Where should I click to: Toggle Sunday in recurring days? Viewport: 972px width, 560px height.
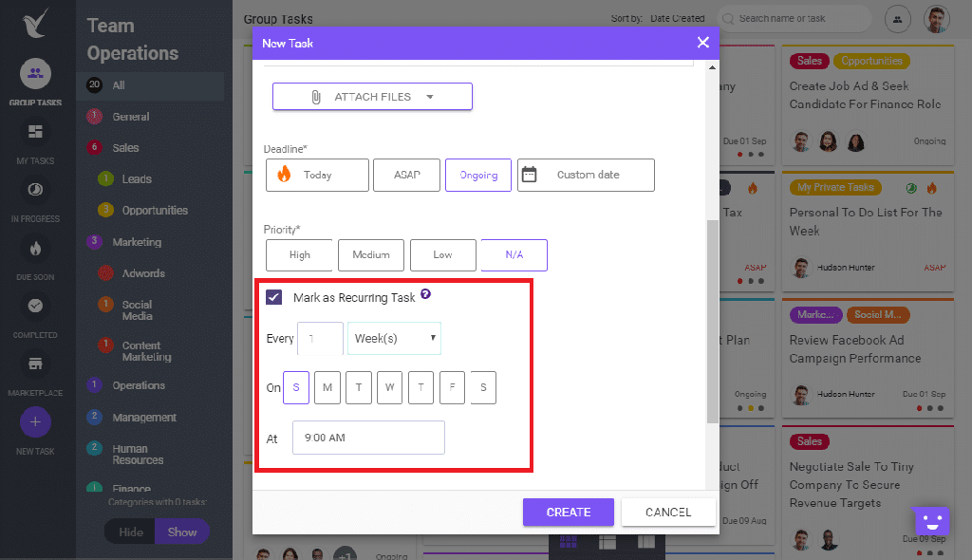point(296,387)
